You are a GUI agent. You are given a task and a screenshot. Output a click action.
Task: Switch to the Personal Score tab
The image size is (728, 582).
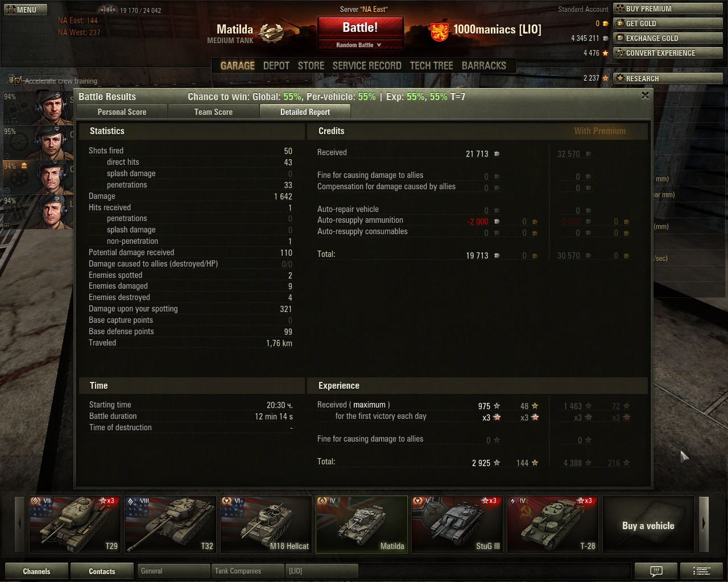click(x=122, y=112)
